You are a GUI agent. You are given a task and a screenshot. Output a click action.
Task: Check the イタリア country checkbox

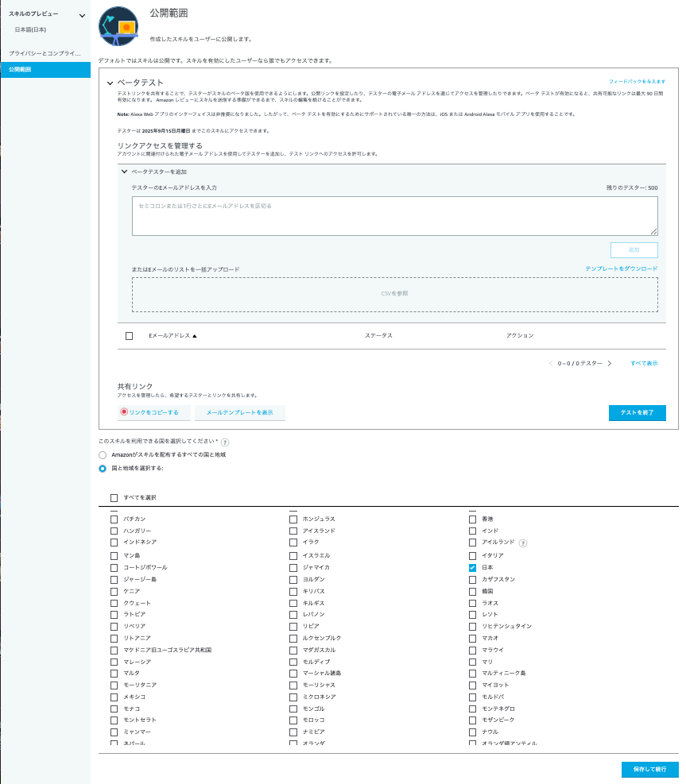click(472, 554)
